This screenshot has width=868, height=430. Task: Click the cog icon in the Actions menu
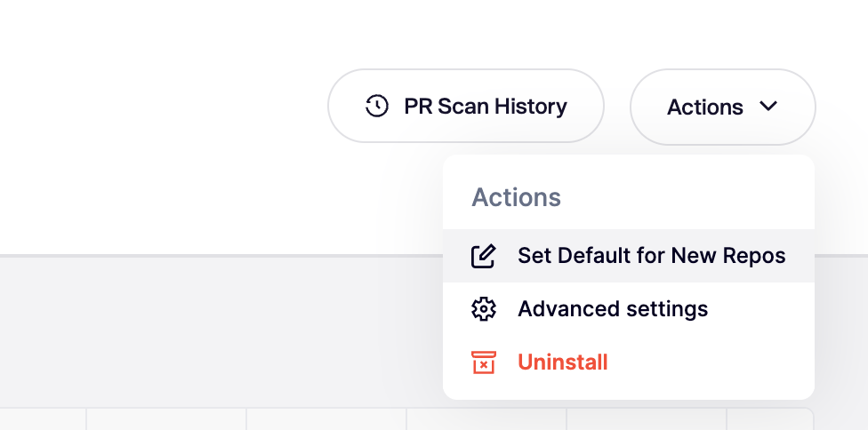(483, 309)
